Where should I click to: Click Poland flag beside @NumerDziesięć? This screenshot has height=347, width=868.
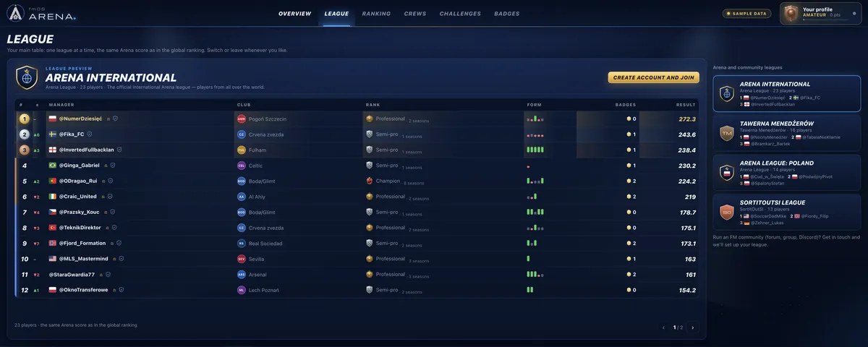pos(53,119)
